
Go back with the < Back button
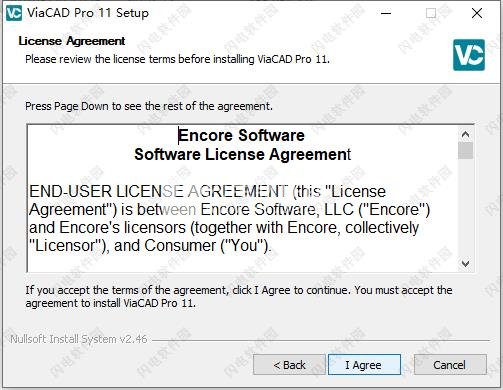tap(289, 364)
